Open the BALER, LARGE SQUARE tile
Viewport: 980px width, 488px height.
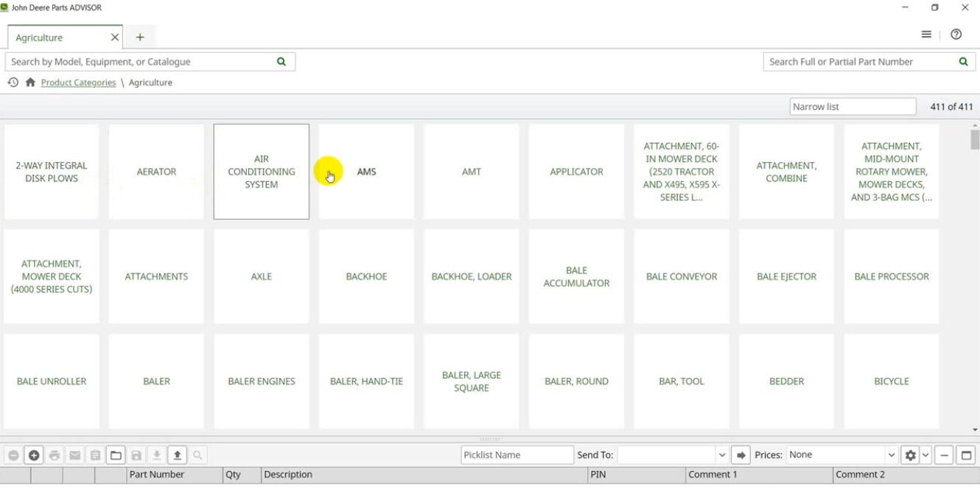point(472,381)
